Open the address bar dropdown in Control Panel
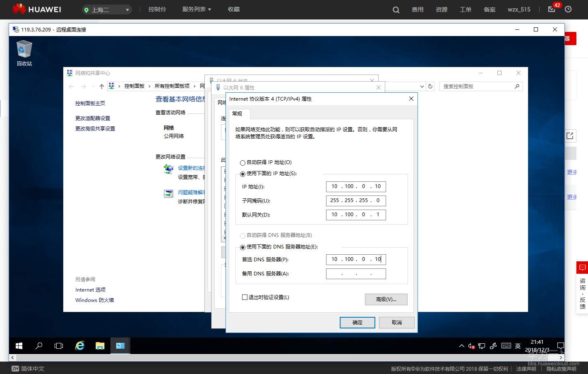The image size is (588, 374). click(x=422, y=86)
